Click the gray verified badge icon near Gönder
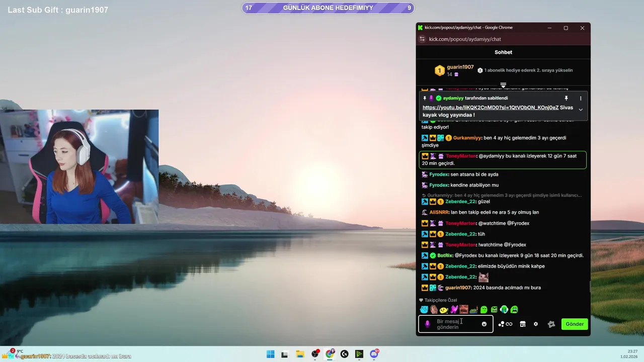The image size is (644, 362). 551,324
